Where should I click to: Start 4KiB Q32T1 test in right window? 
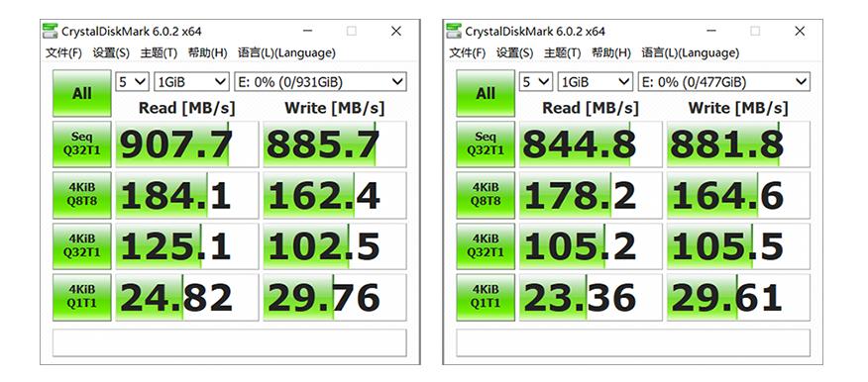pyautogui.click(x=486, y=245)
